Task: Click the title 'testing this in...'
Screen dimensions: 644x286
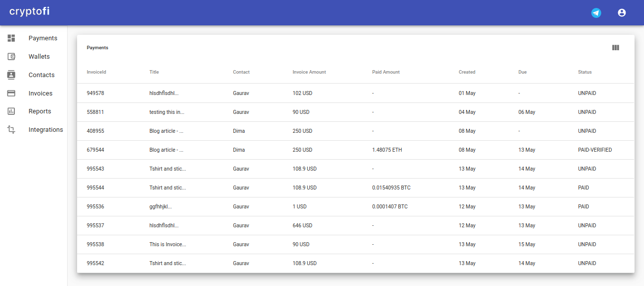Action: tap(167, 112)
